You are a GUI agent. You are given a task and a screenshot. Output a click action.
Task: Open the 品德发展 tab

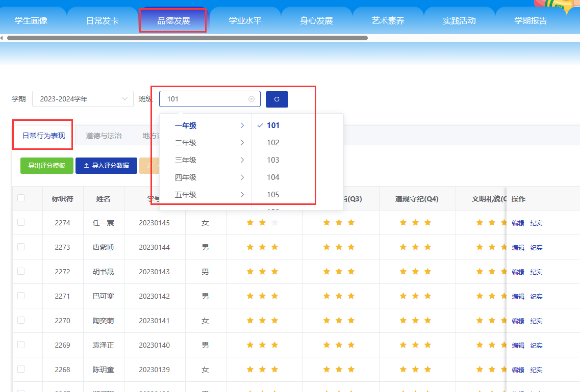[173, 21]
